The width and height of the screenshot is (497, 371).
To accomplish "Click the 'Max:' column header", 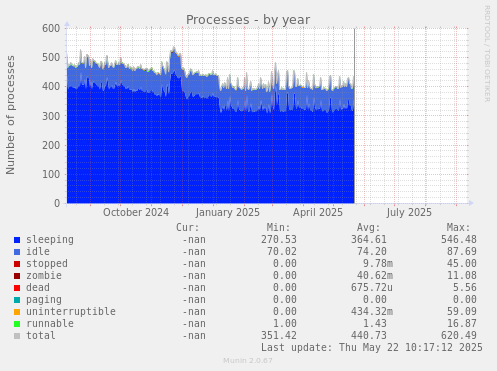I will point(458,228).
